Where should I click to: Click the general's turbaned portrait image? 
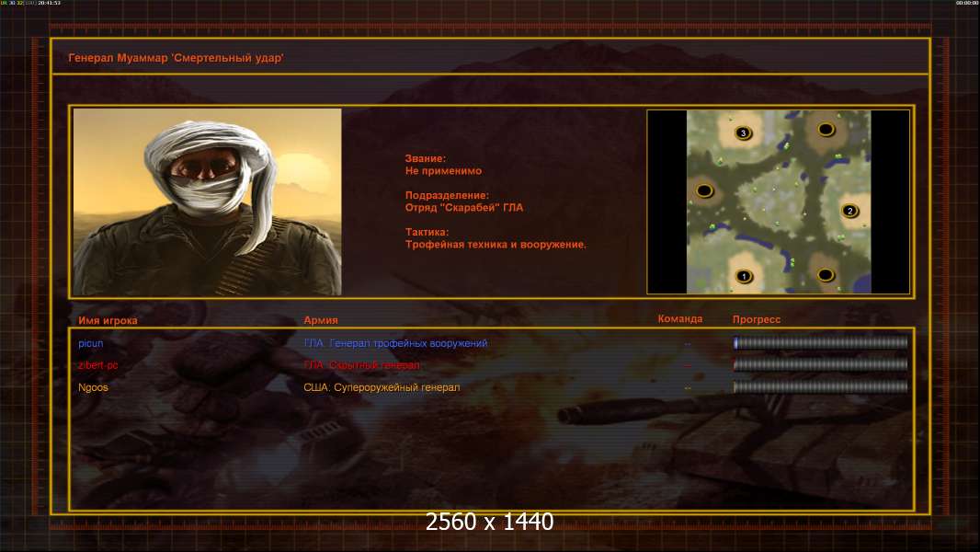pyautogui.click(x=208, y=201)
